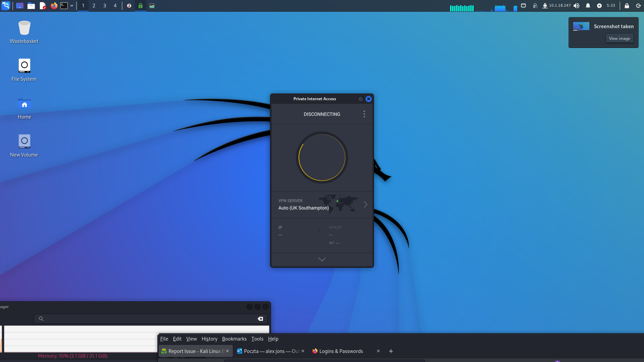The height and width of the screenshot is (362, 644).
Task: Open a new Firefox tab with plus button
Action: 391,351
